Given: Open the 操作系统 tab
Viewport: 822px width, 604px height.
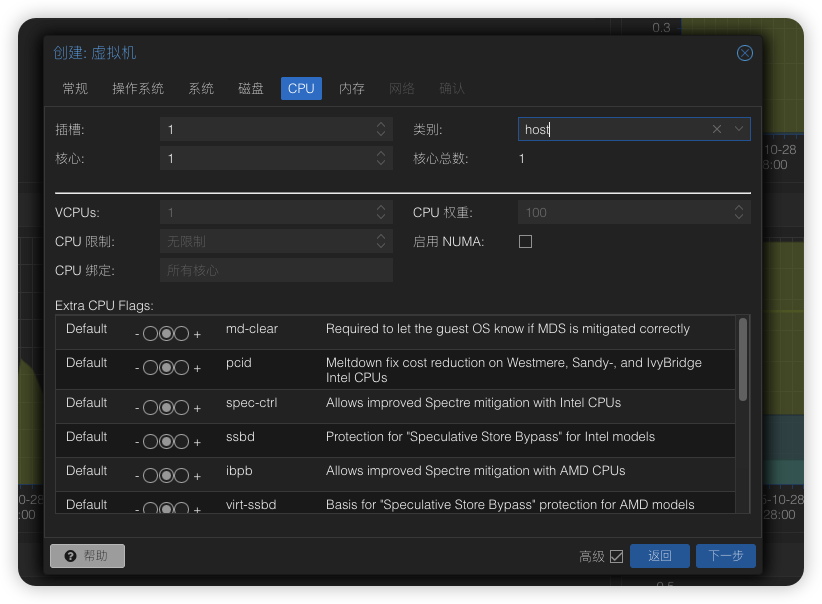Looking at the screenshot, I should (x=138, y=88).
